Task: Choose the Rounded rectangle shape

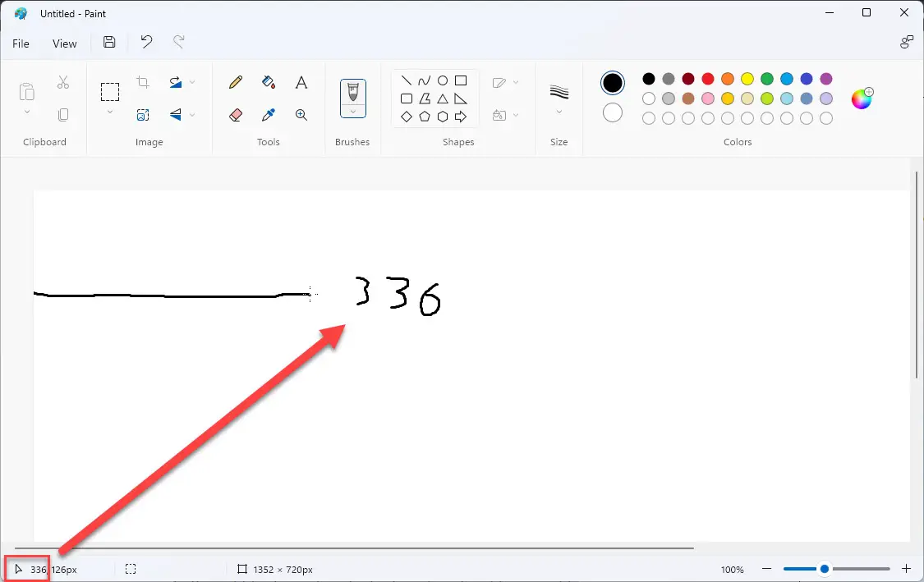Action: [407, 99]
